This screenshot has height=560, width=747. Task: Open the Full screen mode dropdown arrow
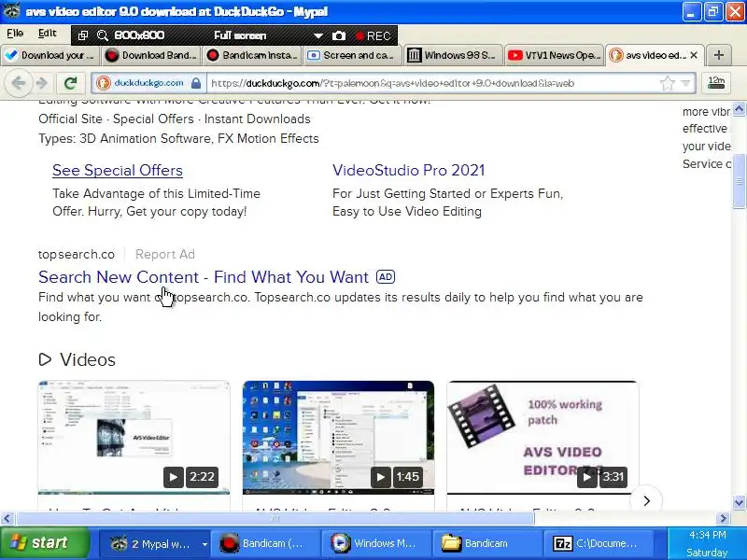[317, 35]
